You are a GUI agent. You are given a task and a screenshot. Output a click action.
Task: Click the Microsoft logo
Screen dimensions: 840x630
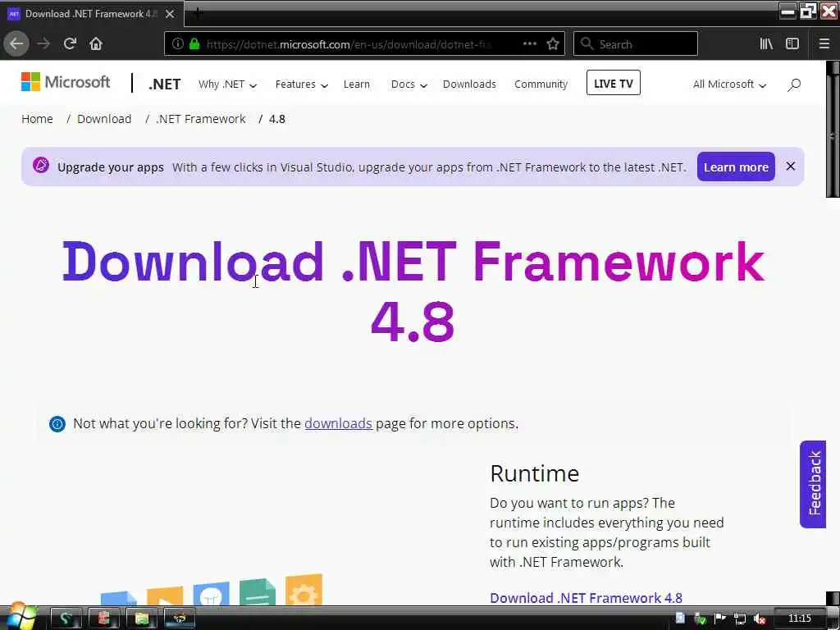click(x=66, y=82)
